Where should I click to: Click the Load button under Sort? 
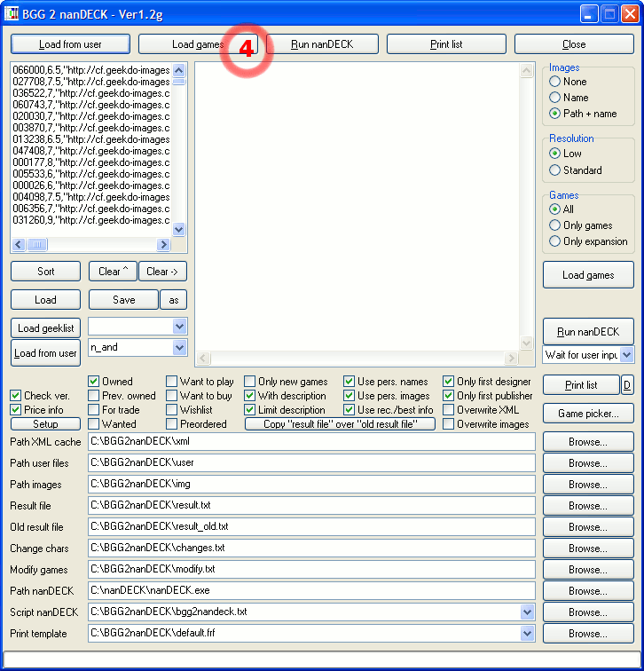(46, 300)
